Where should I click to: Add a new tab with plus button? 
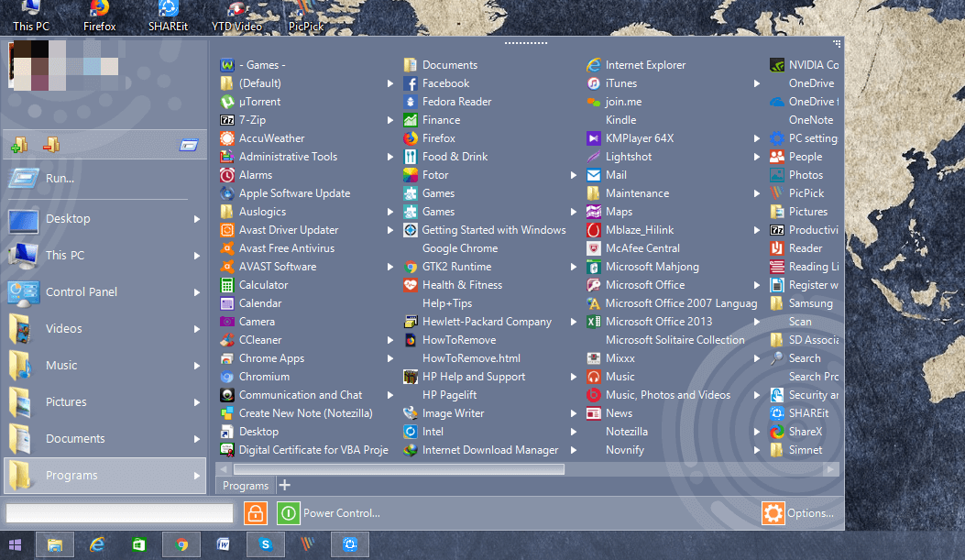coord(284,486)
